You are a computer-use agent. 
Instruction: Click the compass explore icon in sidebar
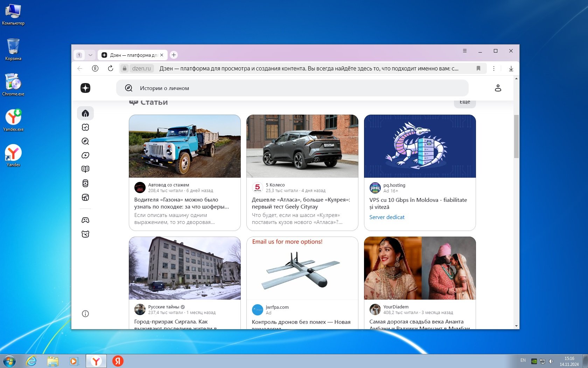[x=85, y=141]
